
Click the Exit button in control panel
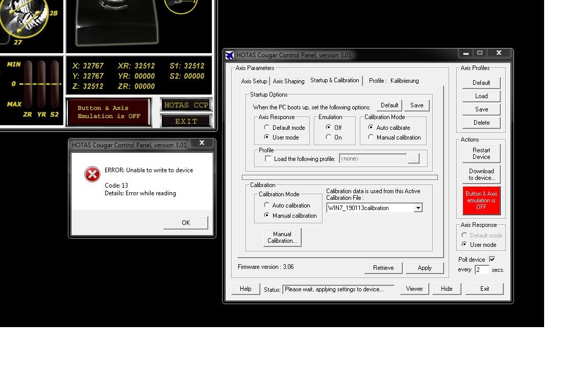484,289
